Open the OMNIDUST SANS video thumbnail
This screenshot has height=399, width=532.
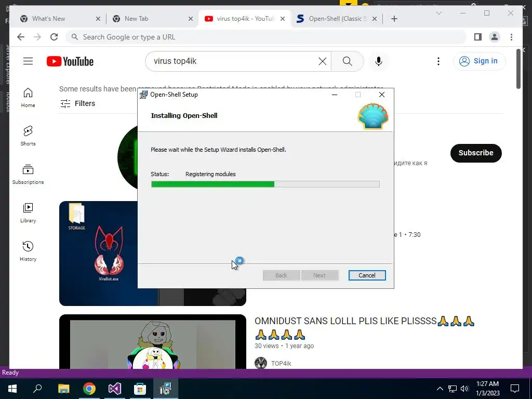click(152, 342)
